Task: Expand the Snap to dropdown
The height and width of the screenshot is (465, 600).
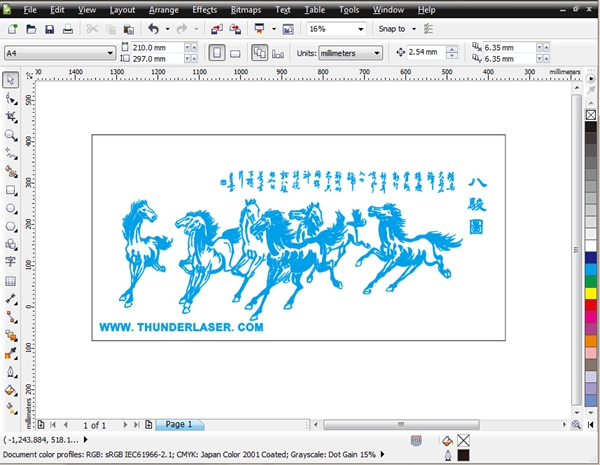Action: coord(414,29)
